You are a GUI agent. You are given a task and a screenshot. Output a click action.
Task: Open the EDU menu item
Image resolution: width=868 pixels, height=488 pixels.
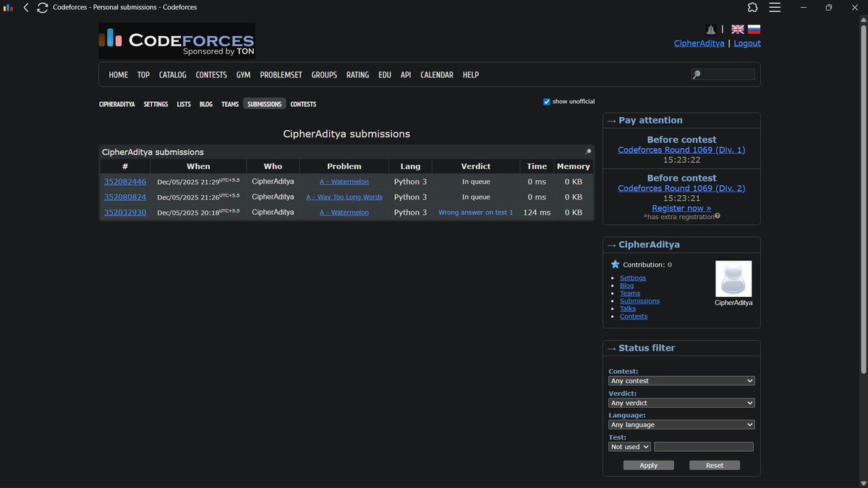pyautogui.click(x=385, y=75)
